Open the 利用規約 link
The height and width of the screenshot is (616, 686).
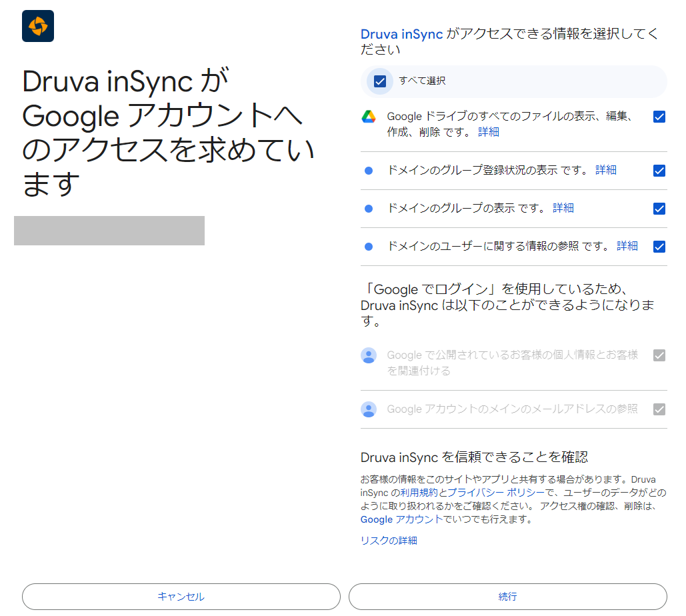point(419,493)
